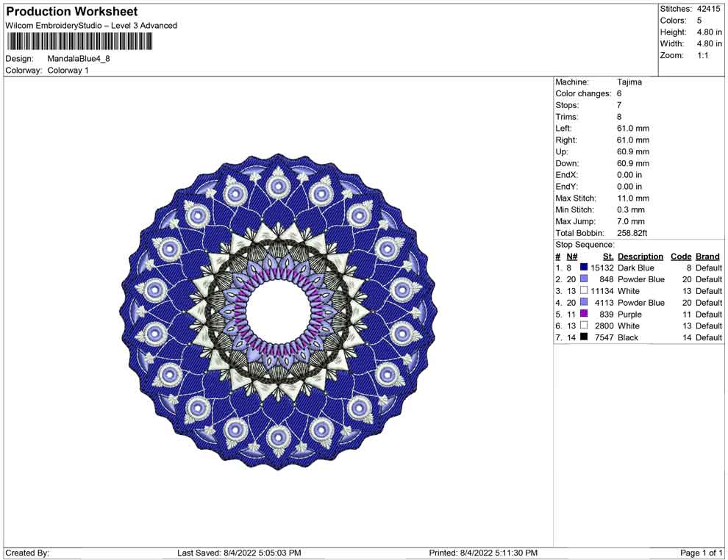
Task: Click the Color changes value '6'
Action: [x=619, y=94]
